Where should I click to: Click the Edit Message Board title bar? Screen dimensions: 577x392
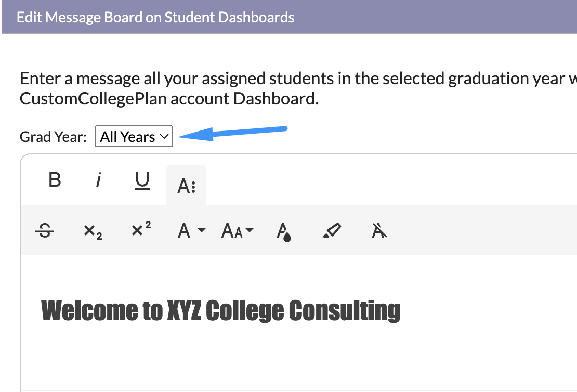(x=290, y=17)
